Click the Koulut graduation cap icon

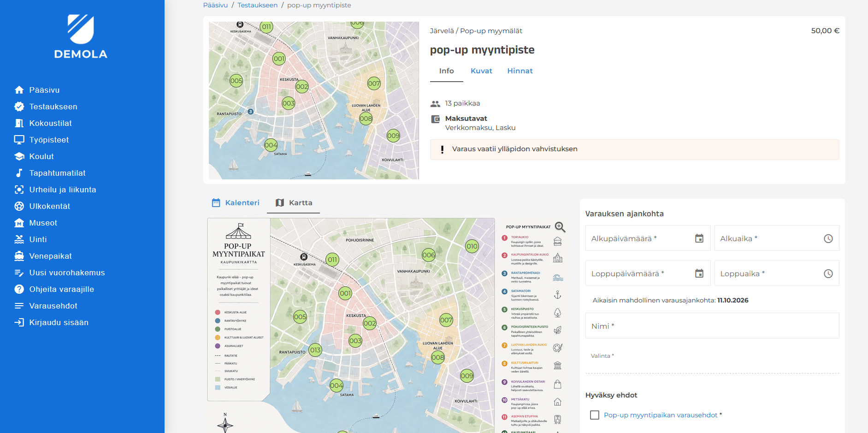19,156
